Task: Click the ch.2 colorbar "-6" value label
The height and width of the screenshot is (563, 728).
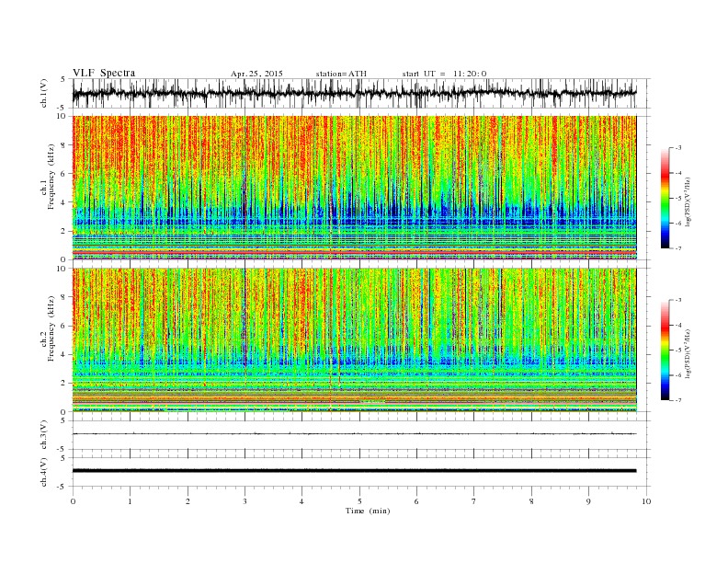Action: point(678,375)
